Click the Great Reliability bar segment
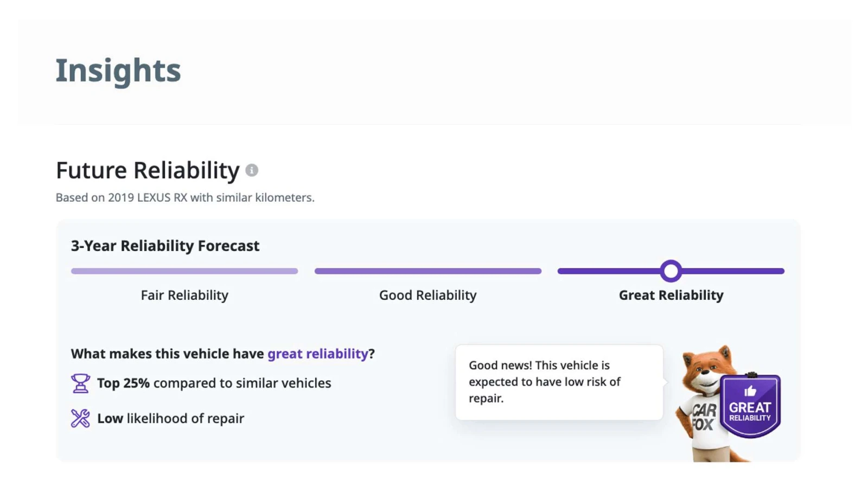The image size is (868, 493). pos(671,271)
